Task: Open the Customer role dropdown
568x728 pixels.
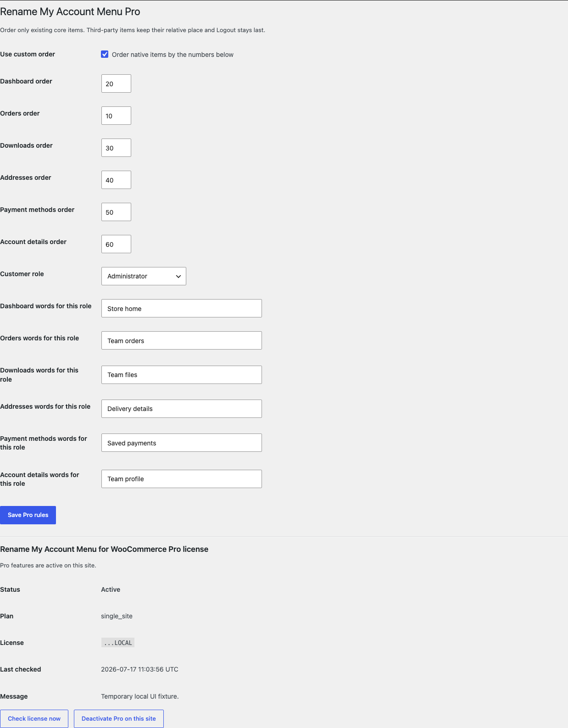Action: point(144,276)
